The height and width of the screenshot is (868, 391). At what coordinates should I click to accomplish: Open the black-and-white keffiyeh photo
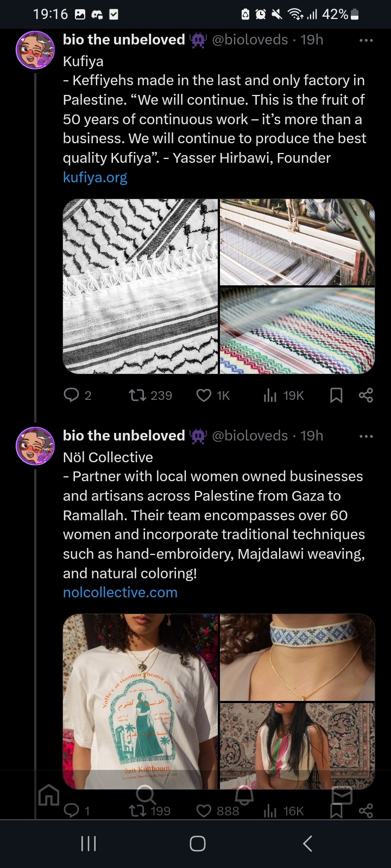pos(140,286)
